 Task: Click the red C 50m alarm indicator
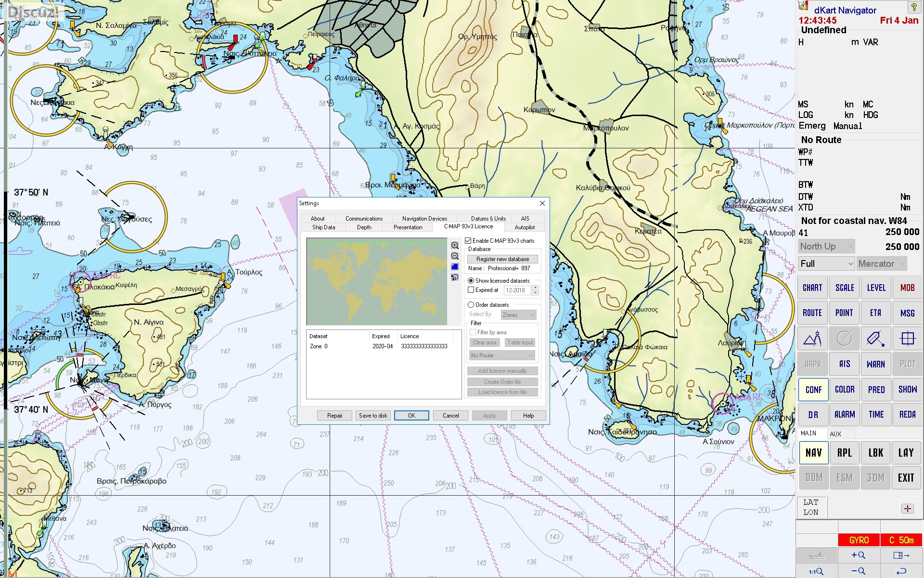pyautogui.click(x=901, y=540)
